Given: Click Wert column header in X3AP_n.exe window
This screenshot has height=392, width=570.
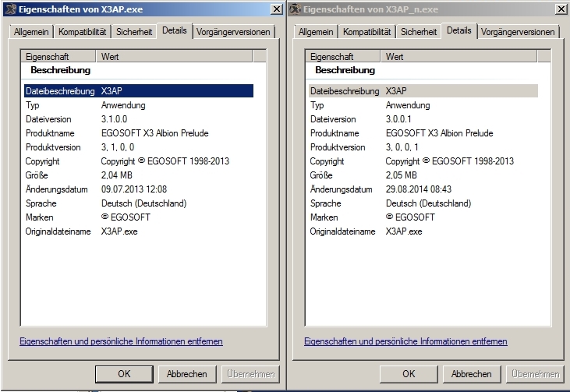Looking at the screenshot, I should (458, 56).
